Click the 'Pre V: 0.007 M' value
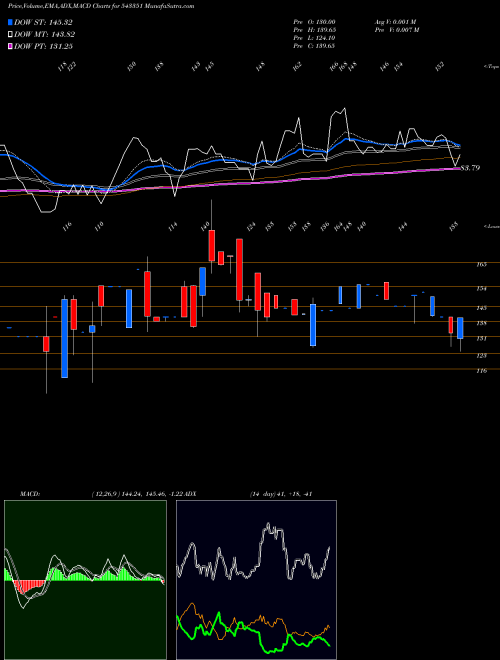The height and width of the screenshot is (660, 500). click(x=396, y=30)
